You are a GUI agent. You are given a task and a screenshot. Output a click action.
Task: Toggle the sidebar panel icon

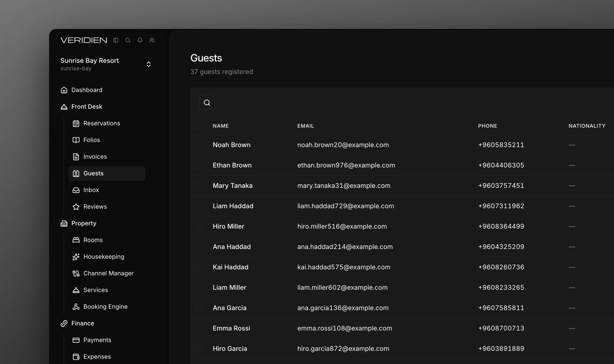click(x=116, y=40)
